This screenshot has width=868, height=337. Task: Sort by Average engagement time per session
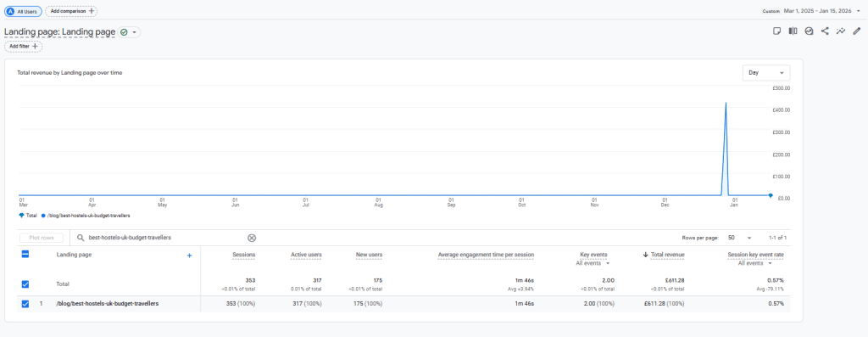486,255
